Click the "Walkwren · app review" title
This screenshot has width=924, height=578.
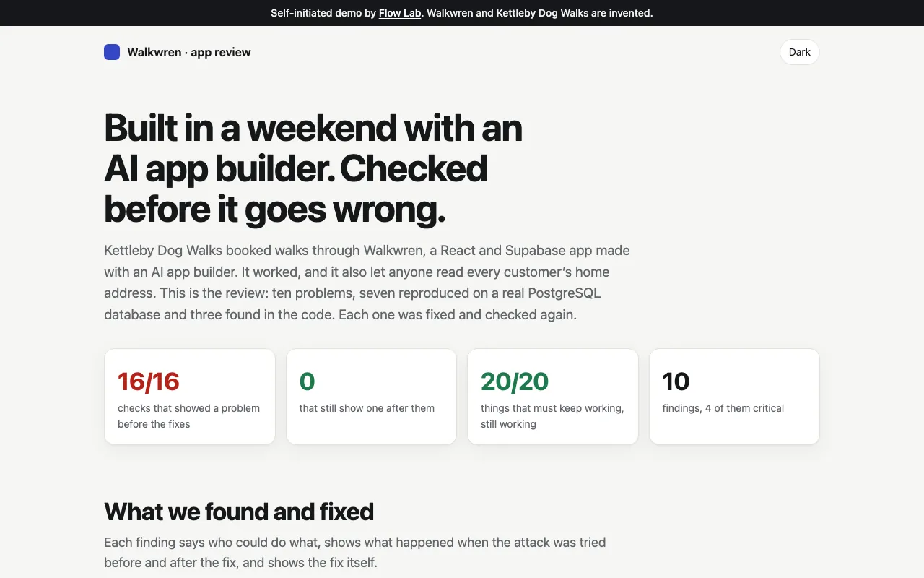[x=189, y=52]
